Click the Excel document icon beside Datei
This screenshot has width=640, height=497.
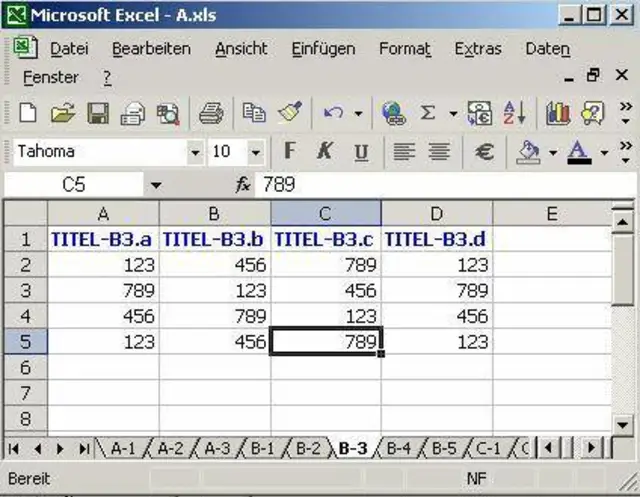[25, 48]
